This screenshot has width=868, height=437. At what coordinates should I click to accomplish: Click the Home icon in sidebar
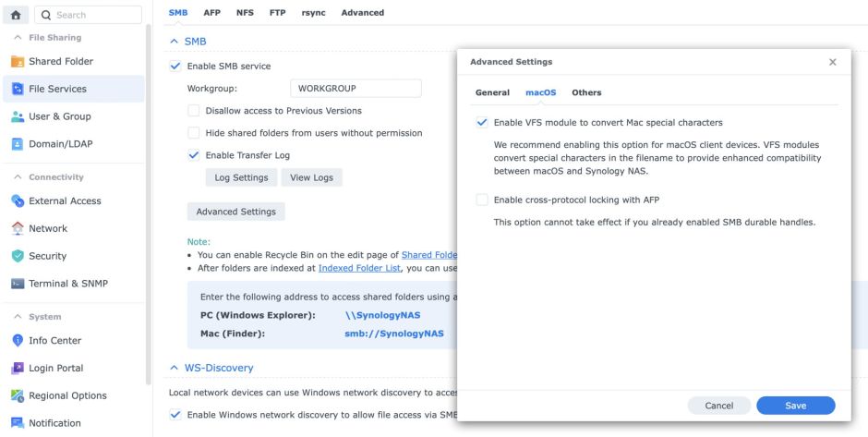(x=16, y=15)
